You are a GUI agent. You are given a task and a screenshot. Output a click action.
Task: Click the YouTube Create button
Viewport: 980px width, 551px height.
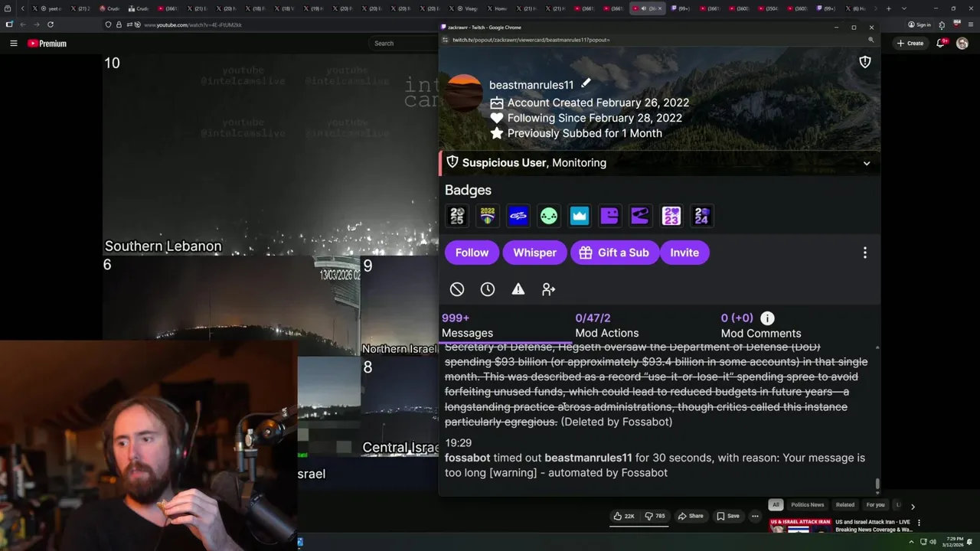910,44
